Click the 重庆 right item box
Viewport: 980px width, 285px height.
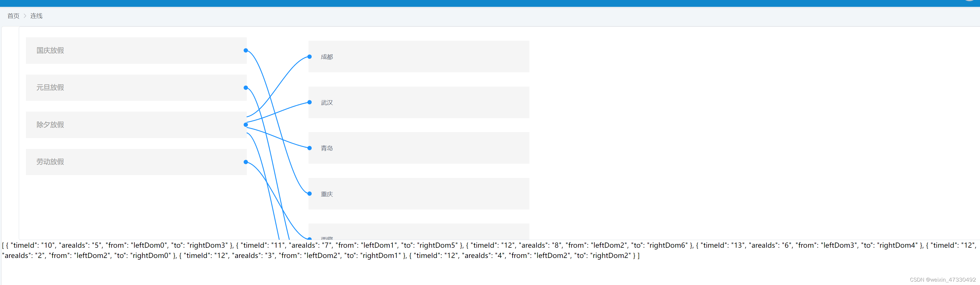pyautogui.click(x=419, y=194)
